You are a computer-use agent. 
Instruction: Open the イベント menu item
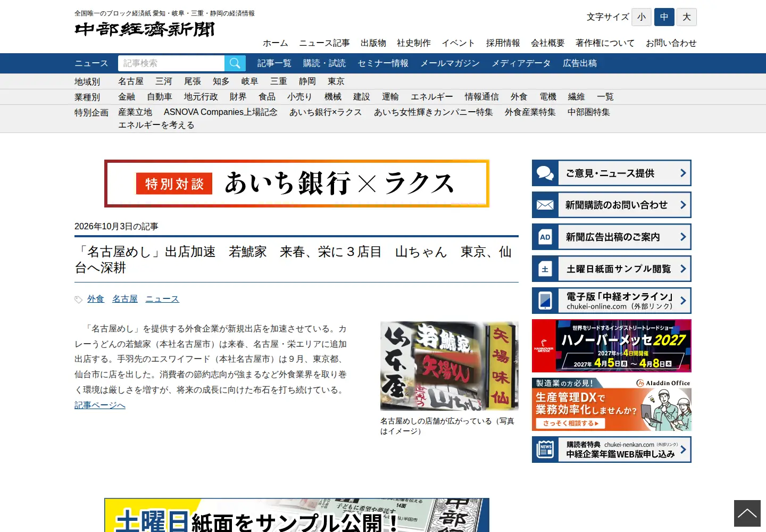coord(459,43)
